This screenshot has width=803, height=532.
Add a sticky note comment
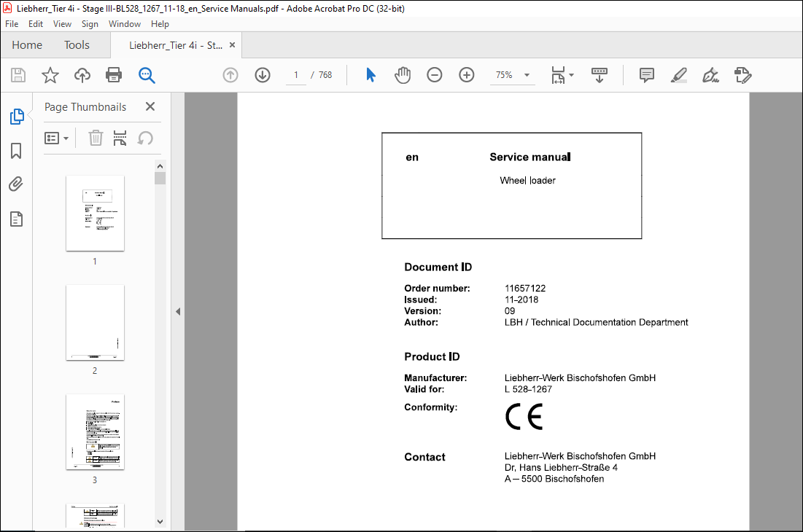click(647, 75)
